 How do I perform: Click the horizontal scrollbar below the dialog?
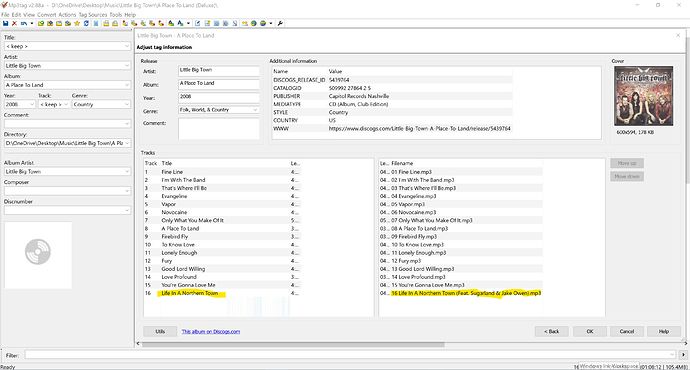[x=293, y=344]
